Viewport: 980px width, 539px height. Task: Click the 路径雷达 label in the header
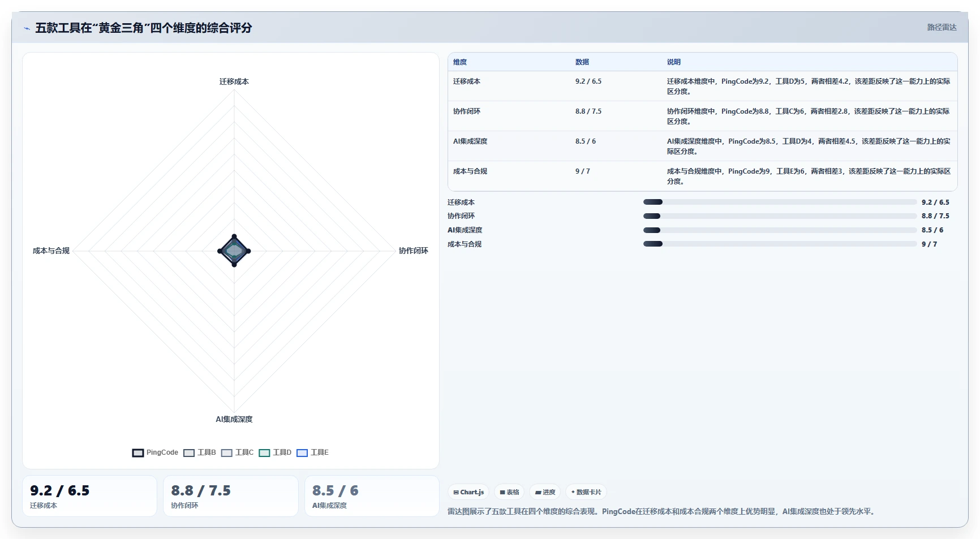(942, 27)
